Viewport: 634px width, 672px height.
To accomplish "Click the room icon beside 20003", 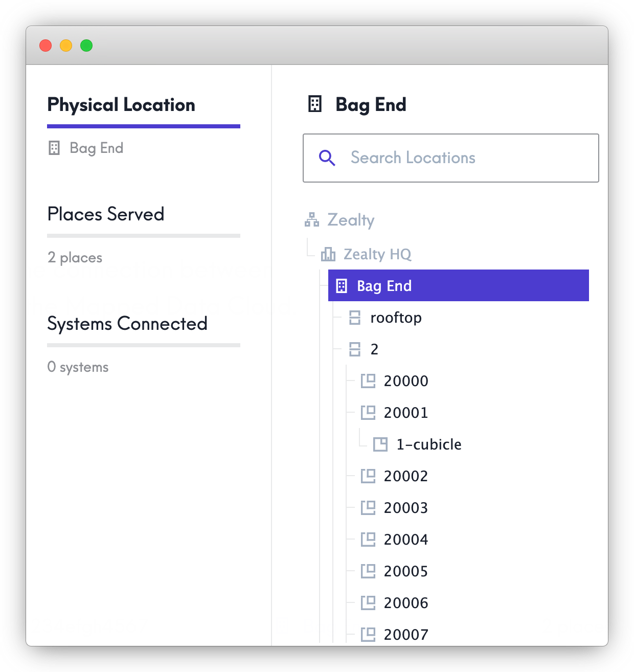I will click(368, 508).
